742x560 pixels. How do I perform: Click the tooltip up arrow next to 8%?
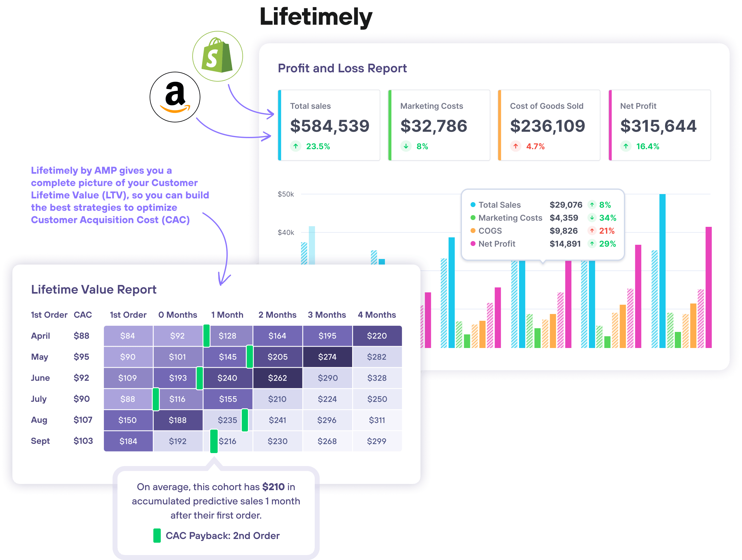click(x=592, y=205)
